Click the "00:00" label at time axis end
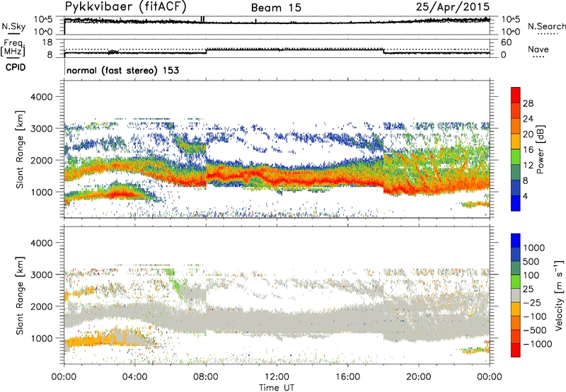This screenshot has height=392, width=566. click(490, 377)
